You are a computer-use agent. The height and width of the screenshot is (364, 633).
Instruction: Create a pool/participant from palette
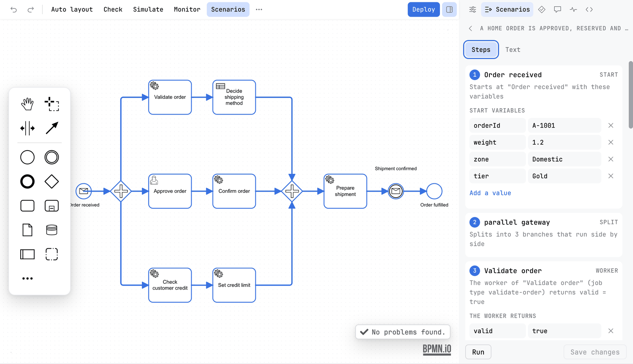(x=27, y=254)
